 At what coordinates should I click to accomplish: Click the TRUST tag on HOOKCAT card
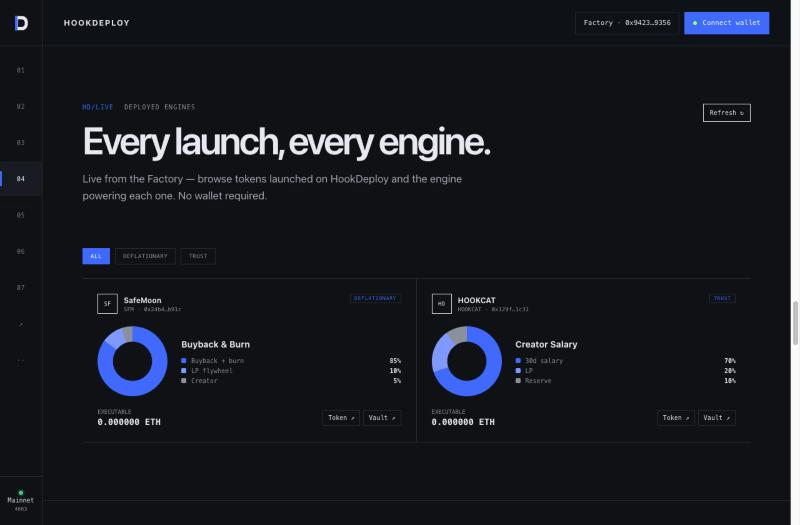[x=722, y=298]
